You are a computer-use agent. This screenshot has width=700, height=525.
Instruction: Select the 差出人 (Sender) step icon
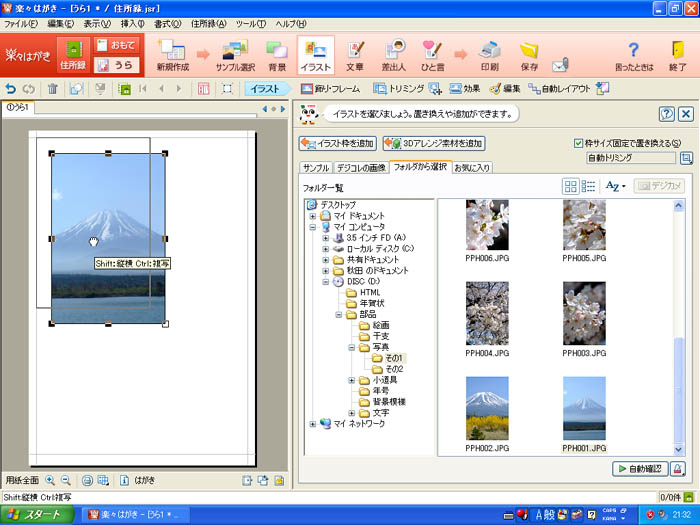click(394, 55)
